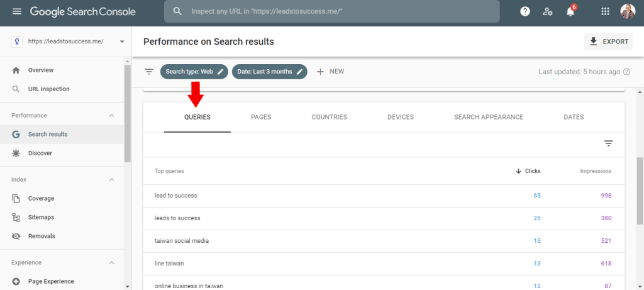Image resolution: width=644 pixels, height=290 pixels.
Task: Click the main page vertical scrollbar
Action: pyautogui.click(x=640, y=191)
